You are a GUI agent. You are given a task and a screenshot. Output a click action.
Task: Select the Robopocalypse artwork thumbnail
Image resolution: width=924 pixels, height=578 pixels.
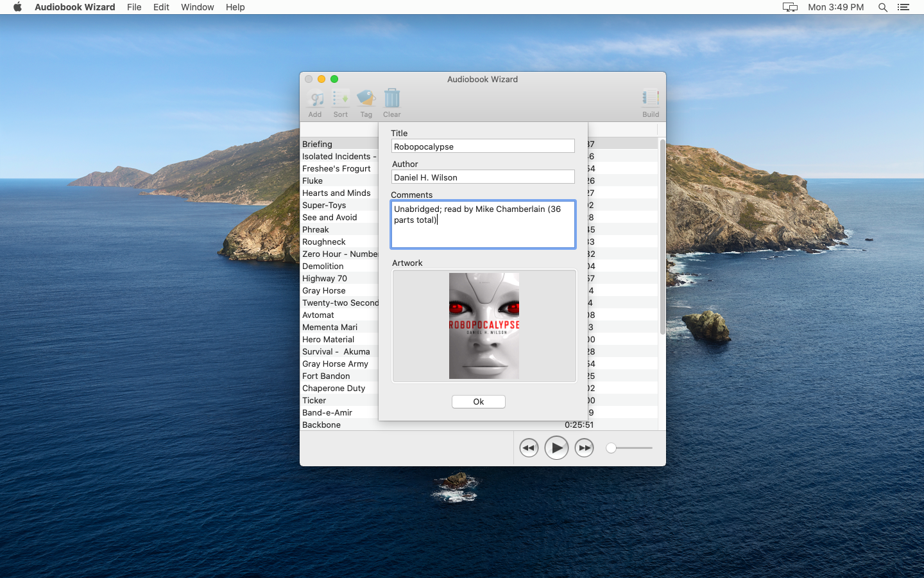coord(484,326)
